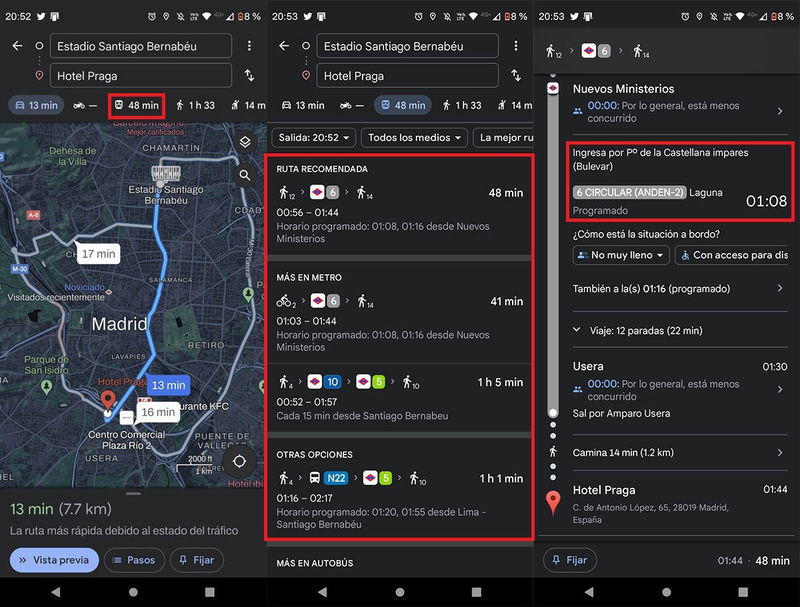Viewport: 800px width, 607px height.
Task: Tap the back arrow to exit directions
Action: [18, 45]
